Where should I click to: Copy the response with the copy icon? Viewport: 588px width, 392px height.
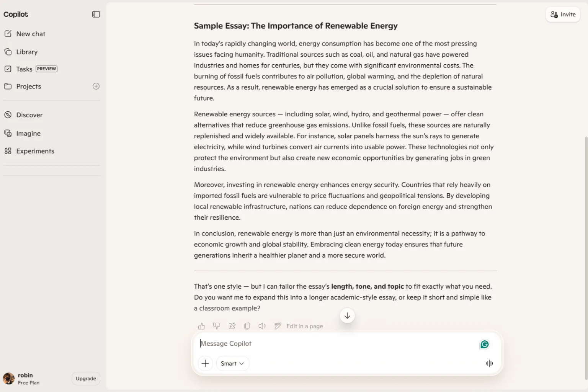pyautogui.click(x=247, y=326)
